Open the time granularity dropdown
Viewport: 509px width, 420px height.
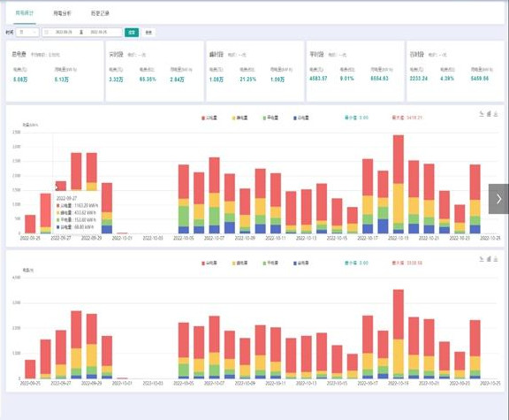tap(27, 32)
